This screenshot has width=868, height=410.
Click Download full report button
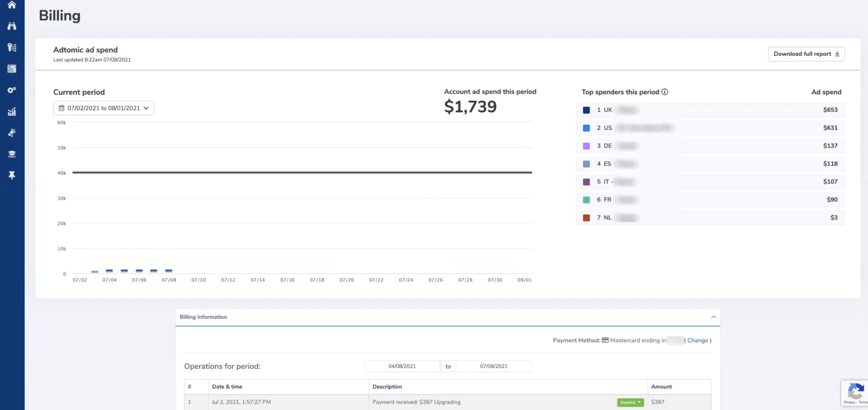(x=806, y=54)
